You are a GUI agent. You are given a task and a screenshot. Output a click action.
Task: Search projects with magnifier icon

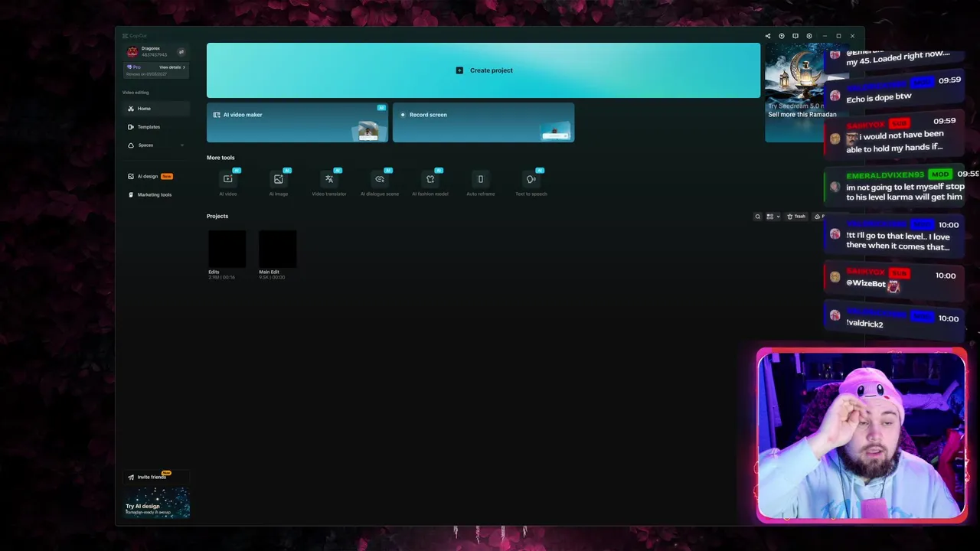[x=758, y=217]
